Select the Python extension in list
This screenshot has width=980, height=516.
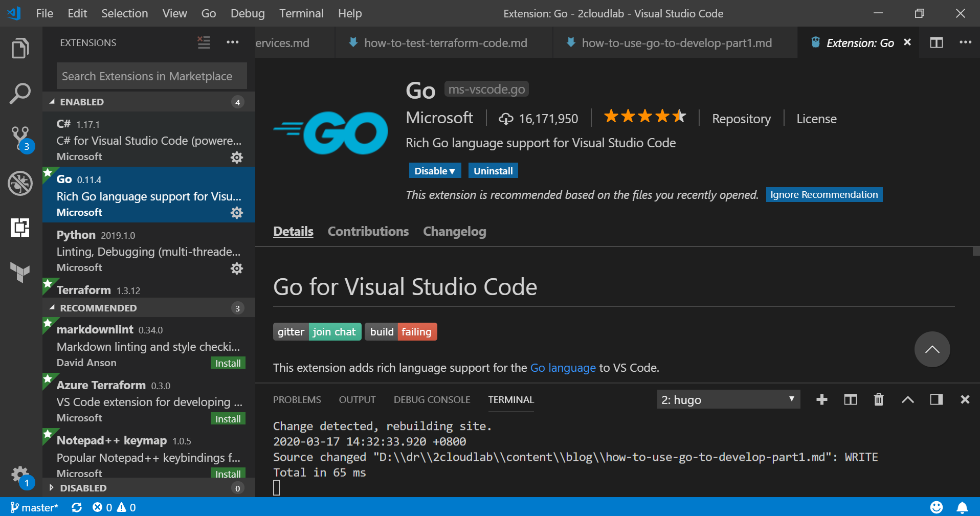pos(149,251)
